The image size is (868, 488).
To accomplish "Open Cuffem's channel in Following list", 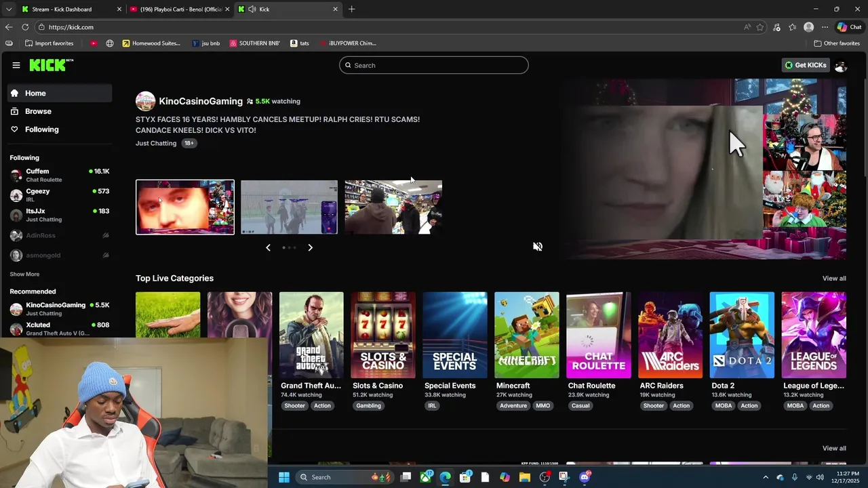I will click(60, 175).
